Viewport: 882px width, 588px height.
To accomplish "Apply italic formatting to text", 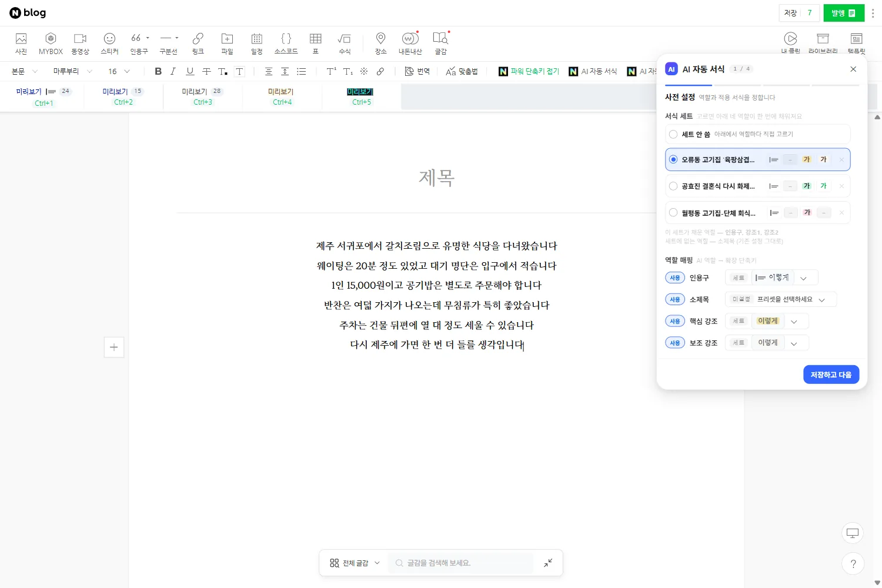I will pyautogui.click(x=173, y=71).
